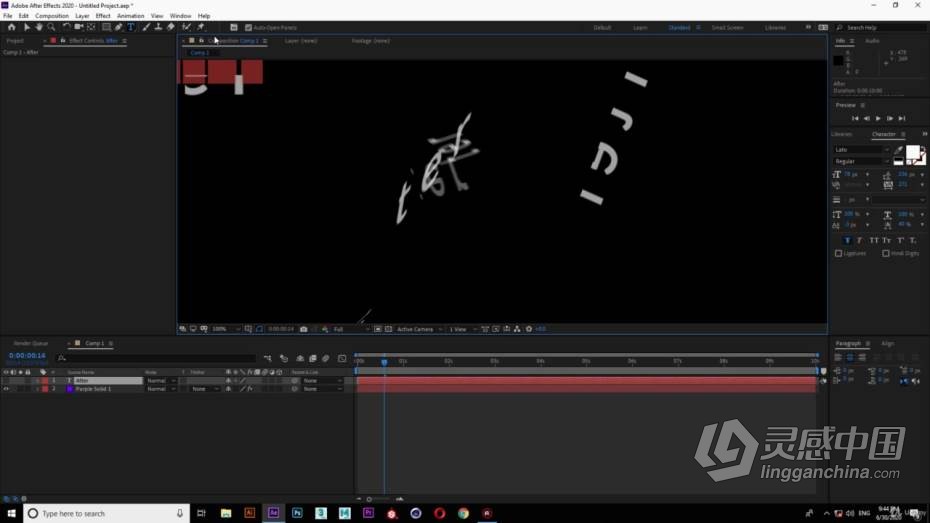The image size is (930, 523).
Task: Enable Ligatures checkbox in Character panel
Action: pyautogui.click(x=839, y=253)
